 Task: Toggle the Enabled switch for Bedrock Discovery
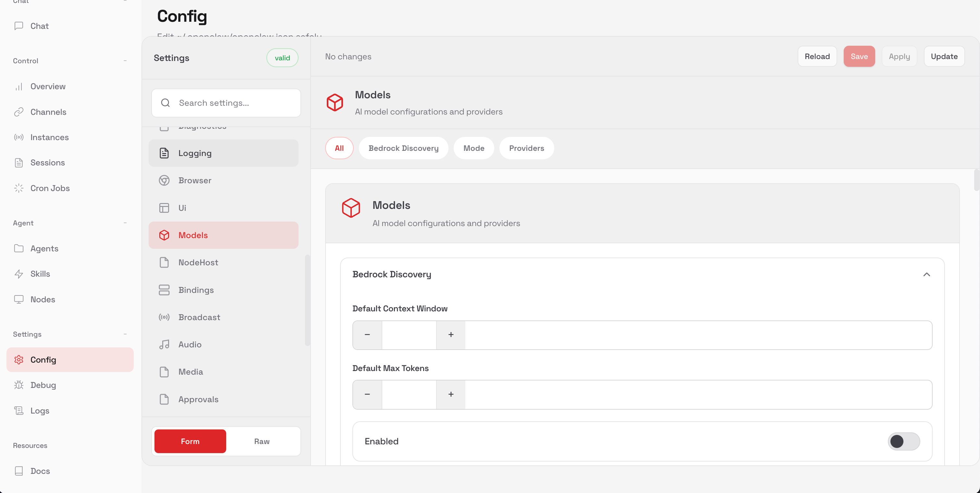coord(904,441)
